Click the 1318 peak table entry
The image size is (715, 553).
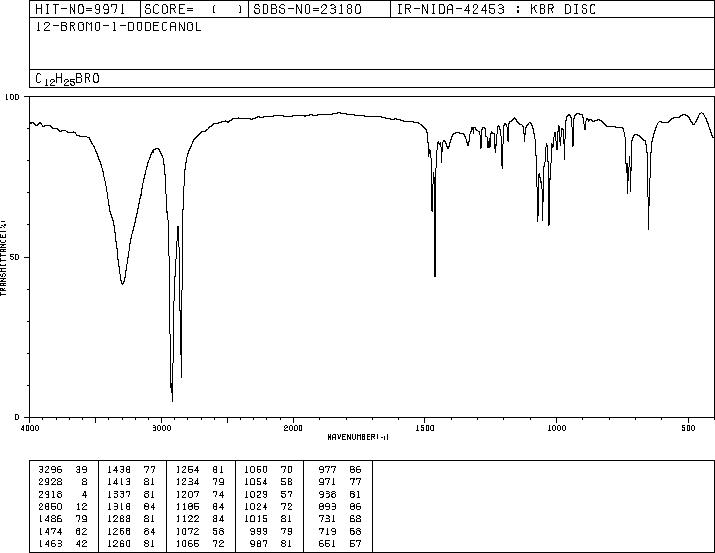pyautogui.click(x=131, y=506)
